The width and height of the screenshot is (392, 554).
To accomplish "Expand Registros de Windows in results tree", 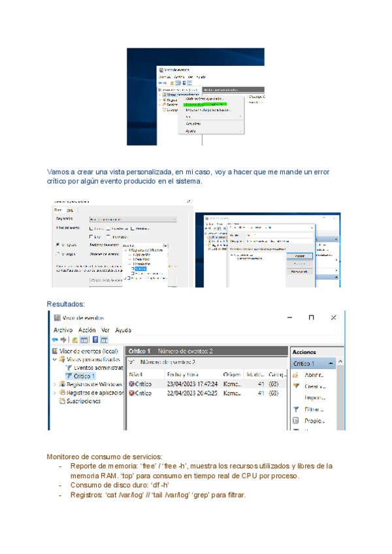I will click(x=55, y=384).
